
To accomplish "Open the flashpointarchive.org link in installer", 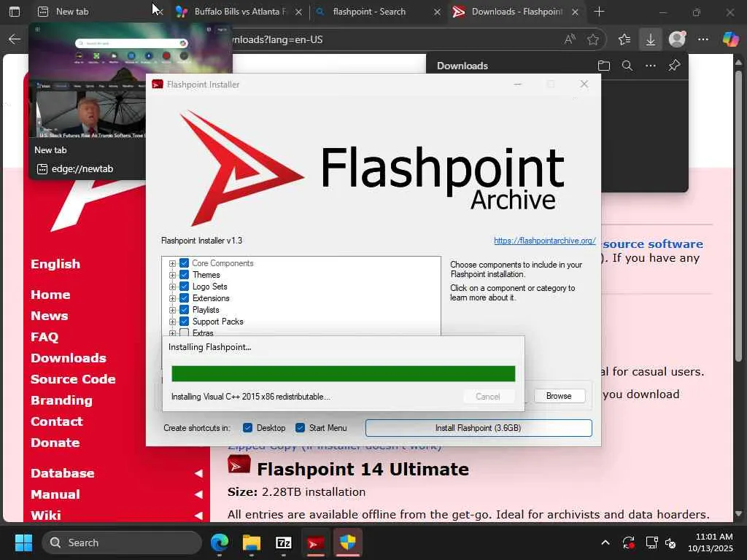I will [544, 241].
